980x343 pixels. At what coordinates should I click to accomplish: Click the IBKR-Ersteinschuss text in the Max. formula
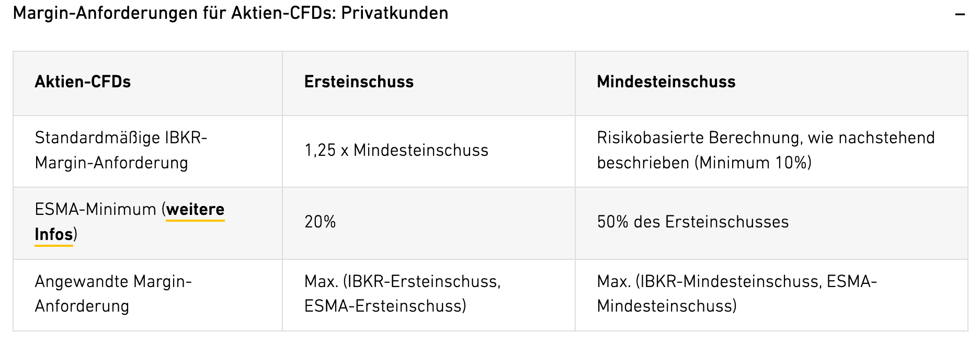pos(419,282)
